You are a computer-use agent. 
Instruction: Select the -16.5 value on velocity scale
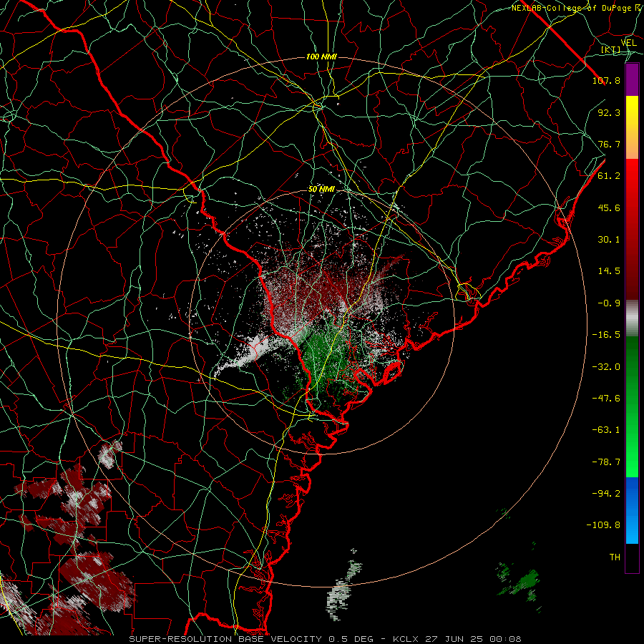[x=606, y=335]
